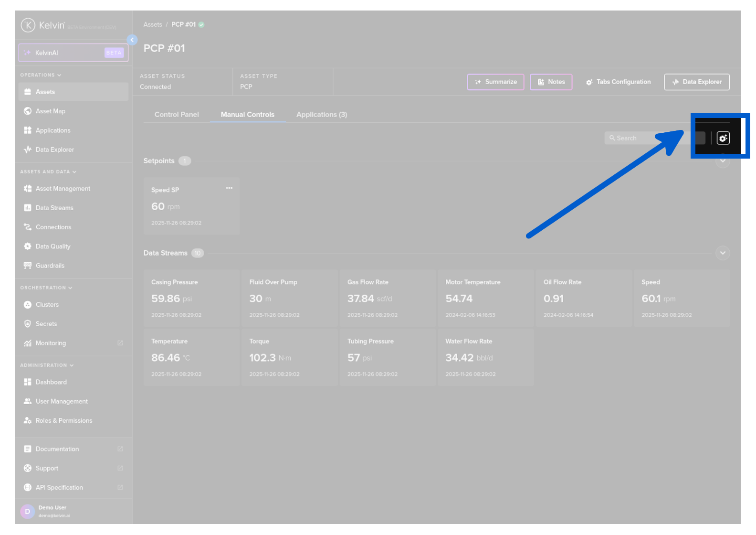Go to Guardrails in the sidebar
The height and width of the screenshot is (535, 756).
pos(50,266)
